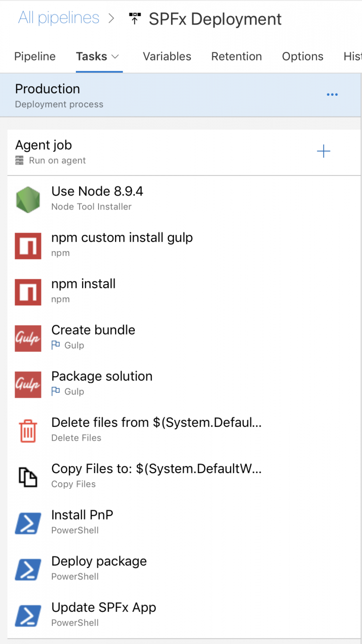Click the npm icon for custom install gulp
Screen dimensions: 362x644
click(x=28, y=245)
